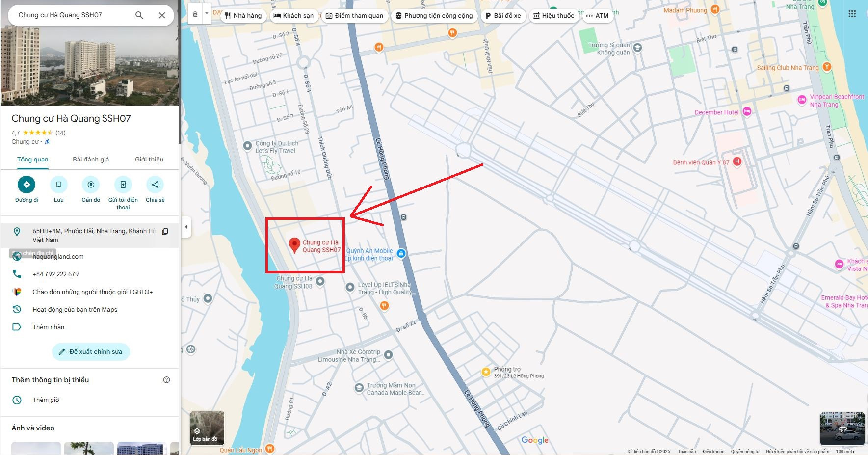The image size is (868, 455).
Task: Click bus stop icon on Lê Hồng Phong
Action: click(403, 217)
